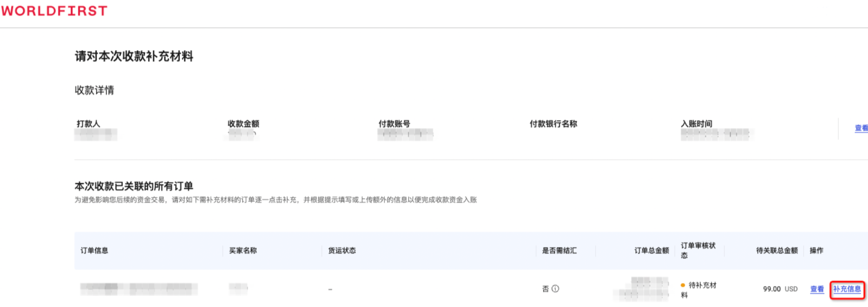The image size is (868, 307).
Task: Click the WORLDFIRST logo
Action: pyautogui.click(x=54, y=10)
